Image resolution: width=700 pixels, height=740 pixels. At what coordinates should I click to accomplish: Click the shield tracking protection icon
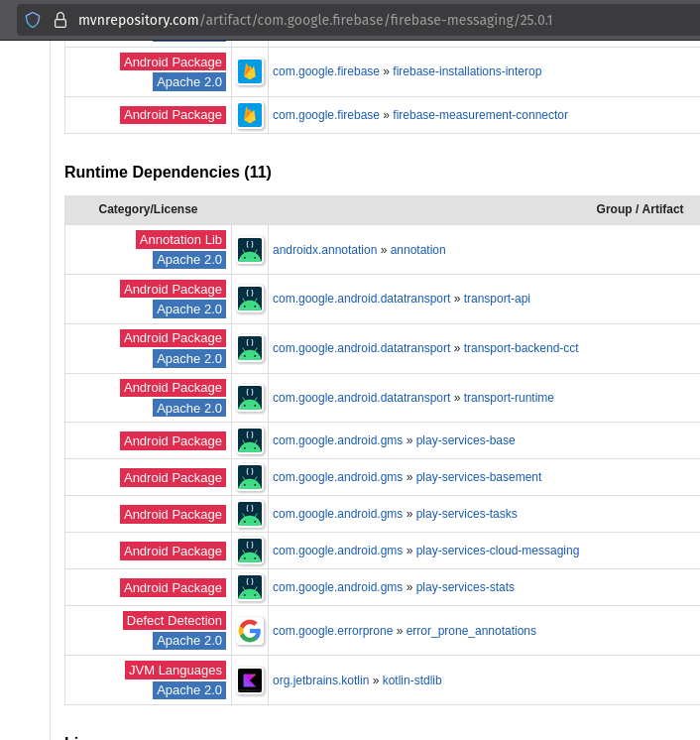pyautogui.click(x=33, y=20)
